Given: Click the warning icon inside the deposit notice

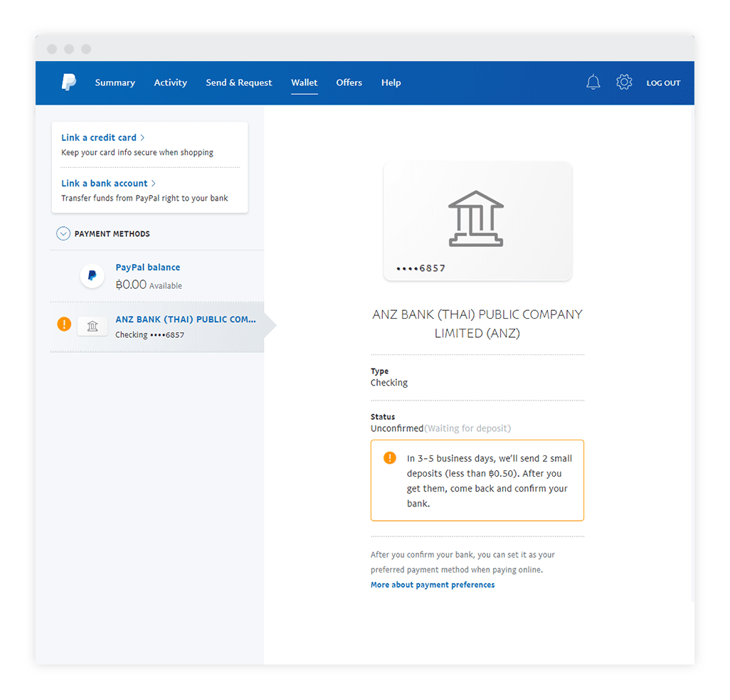Looking at the screenshot, I should 389,457.
